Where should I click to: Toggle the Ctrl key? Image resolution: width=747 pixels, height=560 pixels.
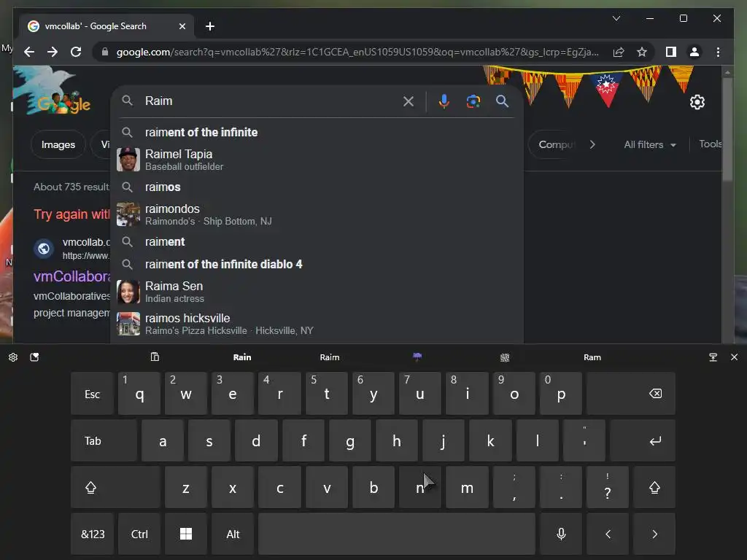pos(139,534)
